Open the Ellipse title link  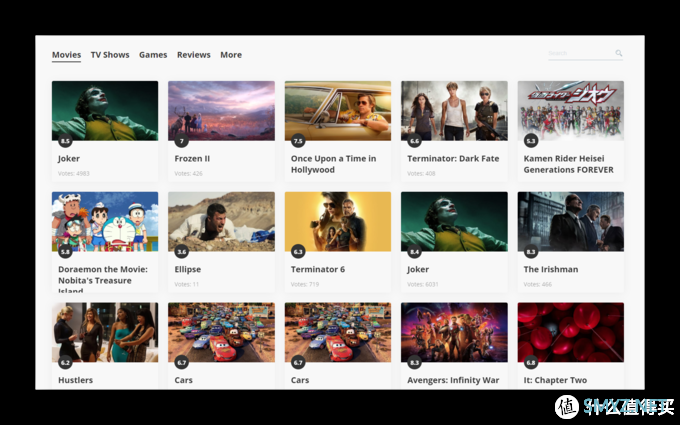(x=188, y=269)
